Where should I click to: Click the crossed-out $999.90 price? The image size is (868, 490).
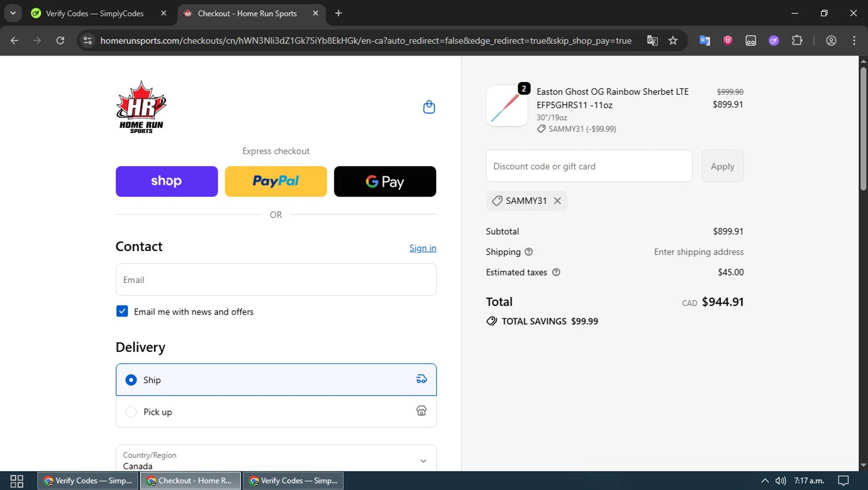click(x=730, y=92)
